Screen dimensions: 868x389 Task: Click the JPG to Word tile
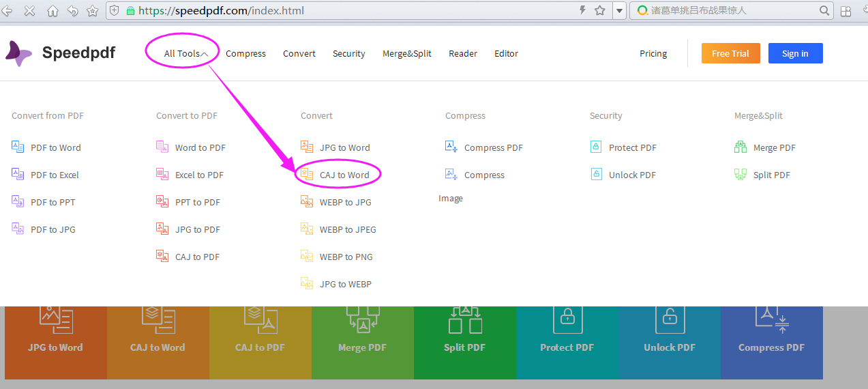pyautogui.click(x=56, y=343)
